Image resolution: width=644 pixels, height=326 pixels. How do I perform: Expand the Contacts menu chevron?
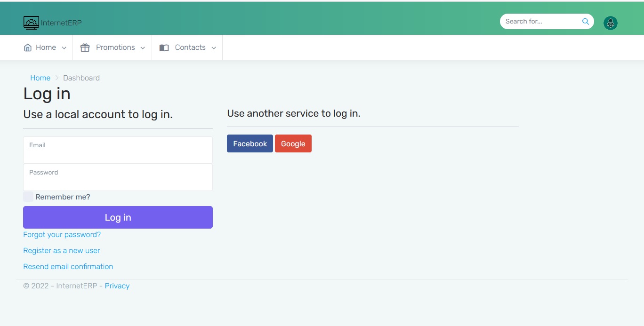point(214,48)
